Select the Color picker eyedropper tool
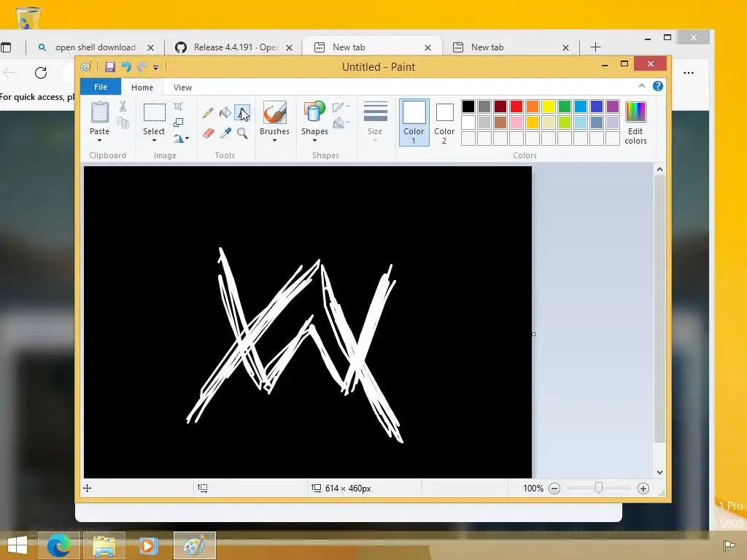Image resolution: width=747 pixels, height=560 pixels. point(225,133)
